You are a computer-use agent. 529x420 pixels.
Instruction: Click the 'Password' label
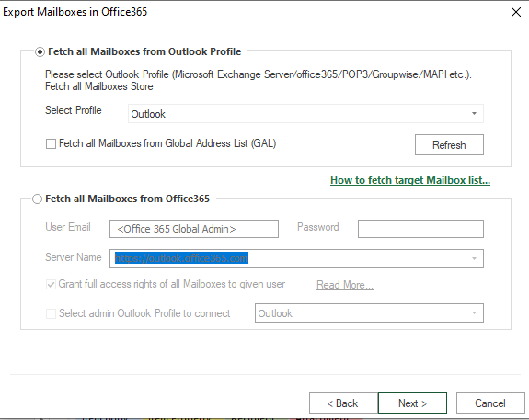pos(317,227)
